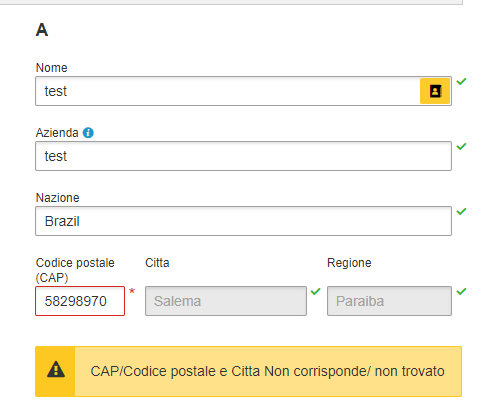This screenshot has width=483, height=408.
Task: Click the green checkmark next to Nome
Action: (x=461, y=81)
